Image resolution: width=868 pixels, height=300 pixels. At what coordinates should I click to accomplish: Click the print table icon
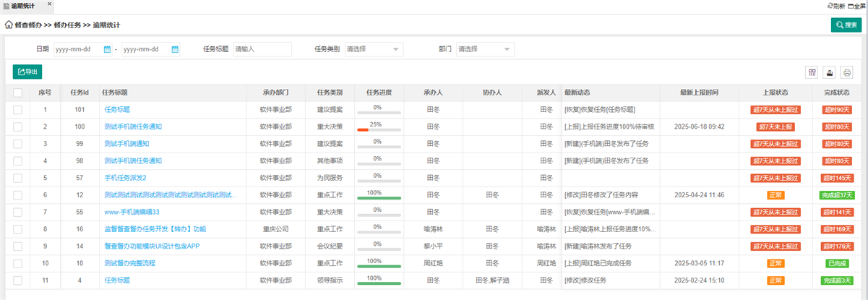point(846,72)
